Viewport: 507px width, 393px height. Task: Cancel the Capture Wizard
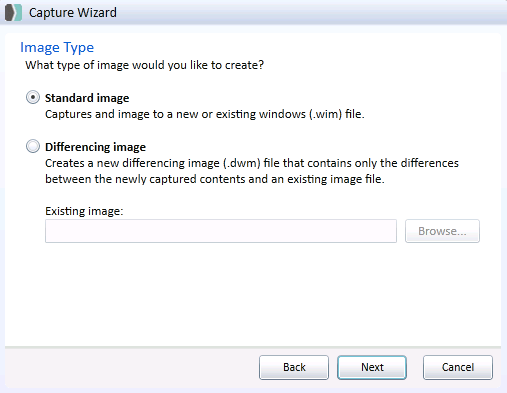point(458,367)
